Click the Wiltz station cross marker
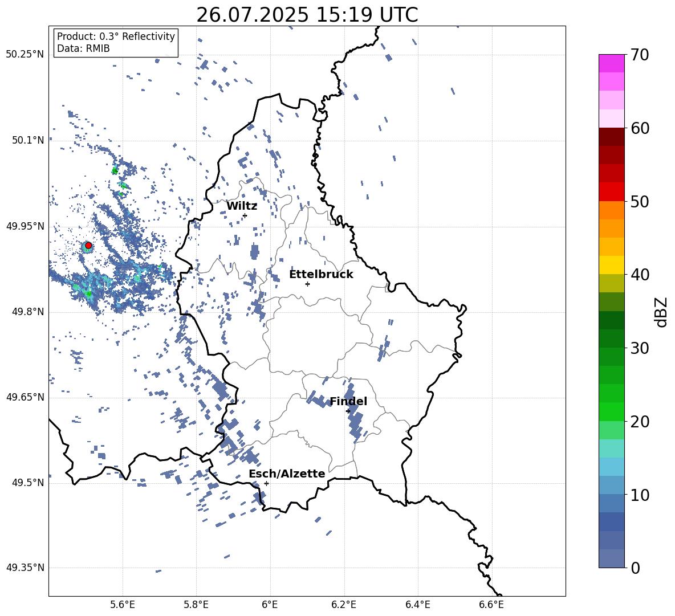 coord(245,215)
